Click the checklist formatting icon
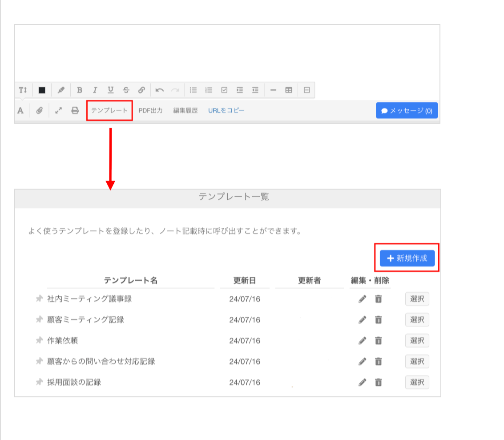Screen dimensions: 504x440 click(224, 90)
